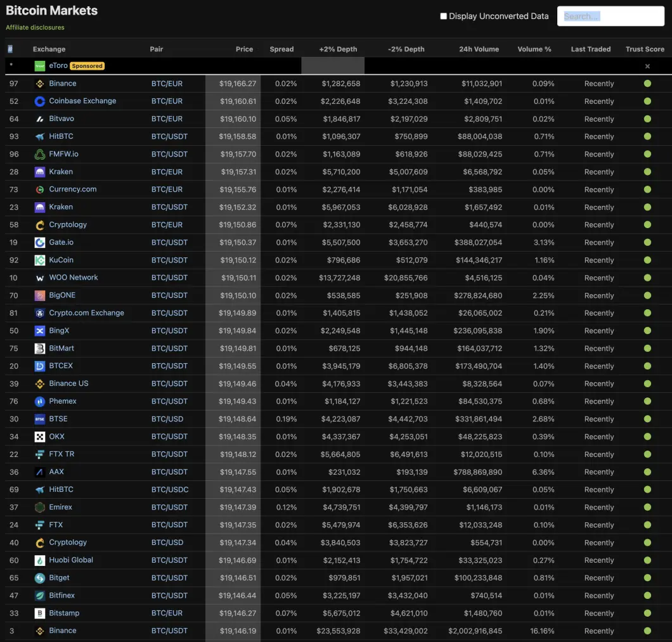Click the Sponsored badge next to eToro
The image size is (672, 642).
pos(87,66)
